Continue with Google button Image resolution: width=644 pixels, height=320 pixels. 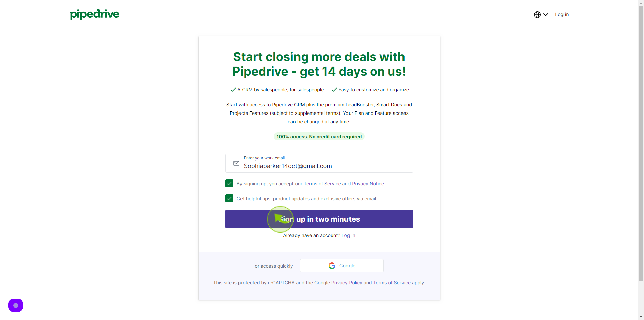coord(342,266)
